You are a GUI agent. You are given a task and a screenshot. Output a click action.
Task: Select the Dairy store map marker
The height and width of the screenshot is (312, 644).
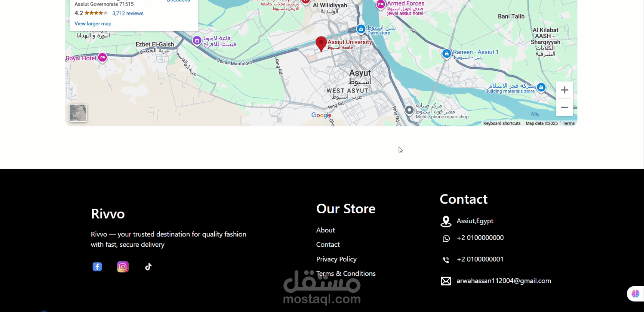pos(361,29)
